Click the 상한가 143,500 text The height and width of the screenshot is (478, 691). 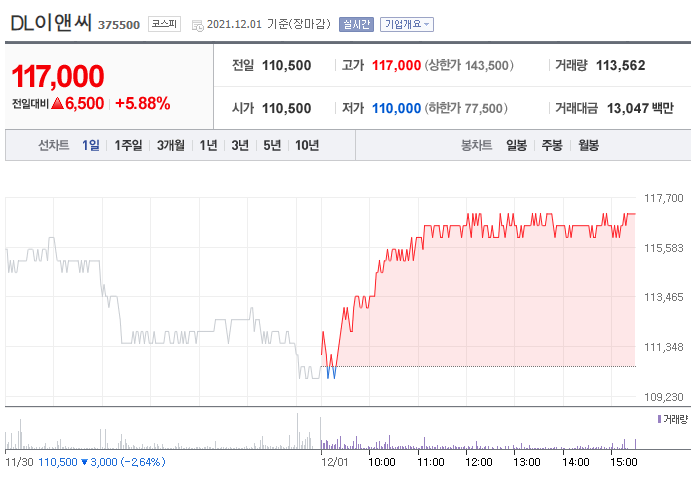coord(469,66)
